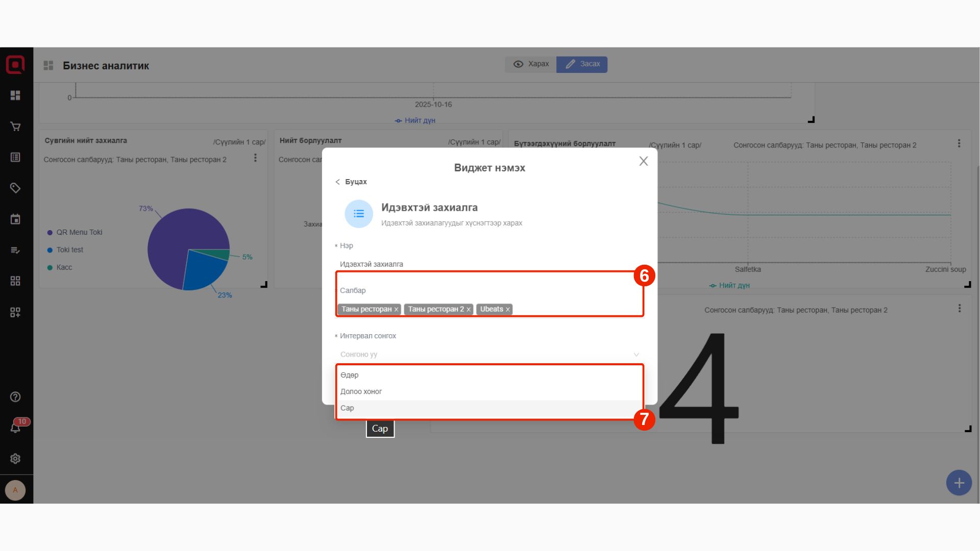Click QR Menu Toki legend color dot

(50, 233)
